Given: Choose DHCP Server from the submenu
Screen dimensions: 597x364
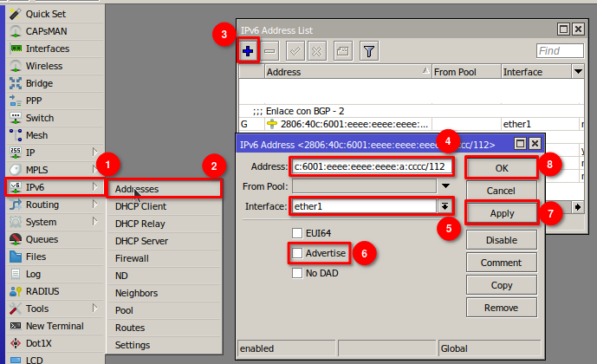Looking at the screenshot, I should click(x=141, y=241).
